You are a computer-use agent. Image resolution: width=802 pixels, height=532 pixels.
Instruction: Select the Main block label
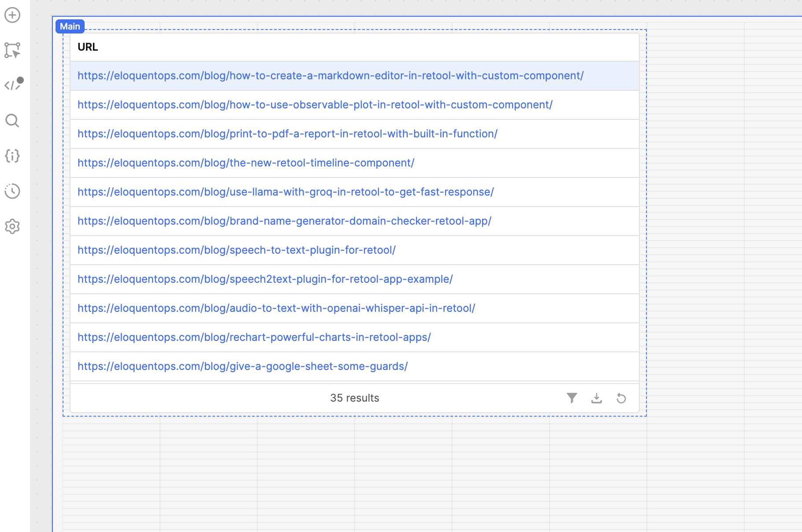[70, 26]
